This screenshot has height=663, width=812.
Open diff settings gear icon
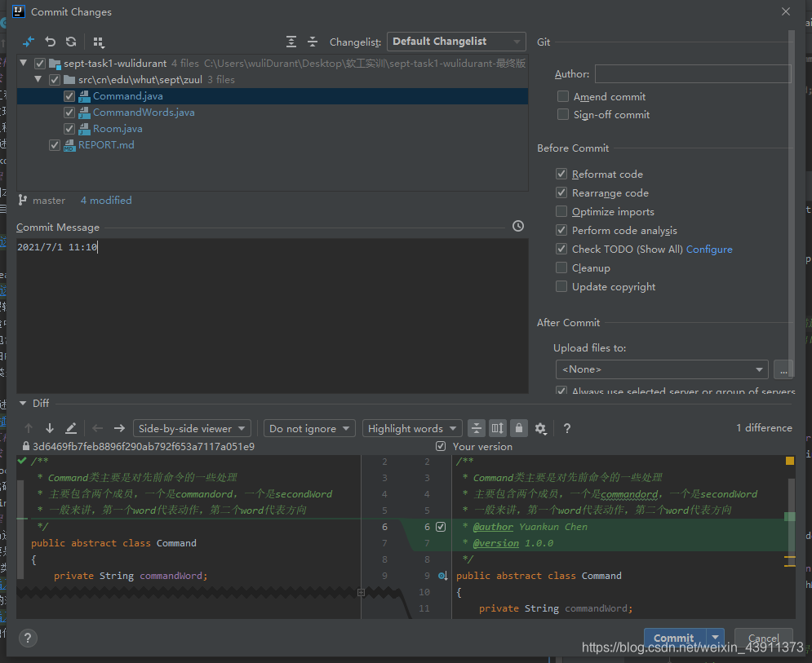(540, 428)
